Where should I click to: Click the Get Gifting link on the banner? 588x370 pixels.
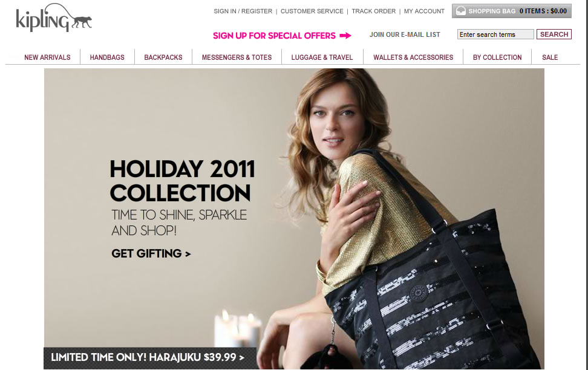click(x=151, y=254)
